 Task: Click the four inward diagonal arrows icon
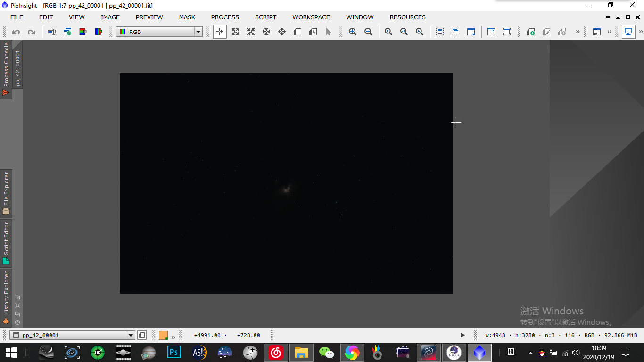coord(251,32)
